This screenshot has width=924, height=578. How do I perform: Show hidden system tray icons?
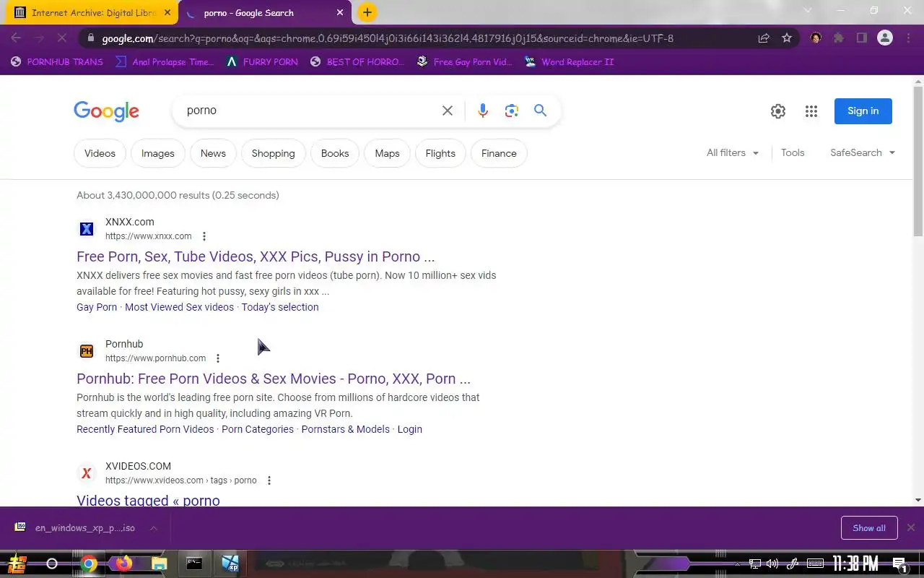[x=736, y=564]
